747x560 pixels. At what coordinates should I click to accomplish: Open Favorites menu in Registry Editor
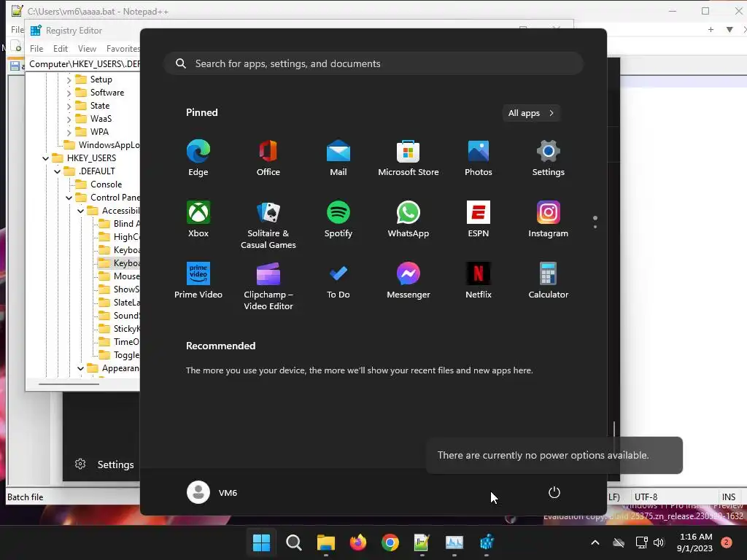click(123, 49)
